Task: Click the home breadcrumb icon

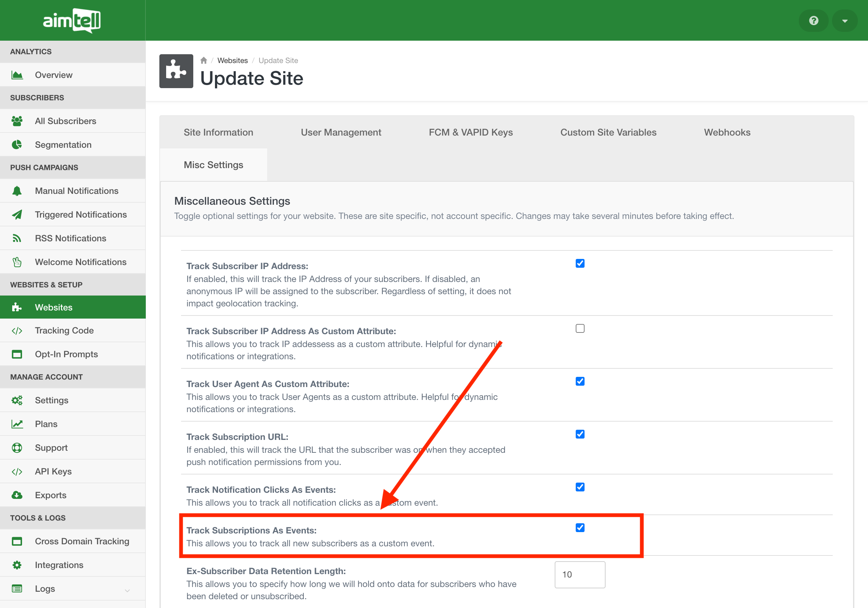Action: coord(204,60)
